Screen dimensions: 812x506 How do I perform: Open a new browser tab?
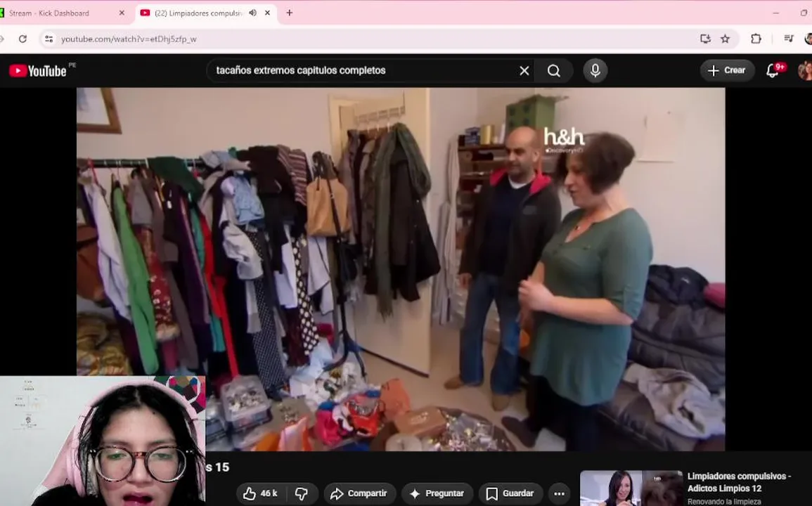290,13
